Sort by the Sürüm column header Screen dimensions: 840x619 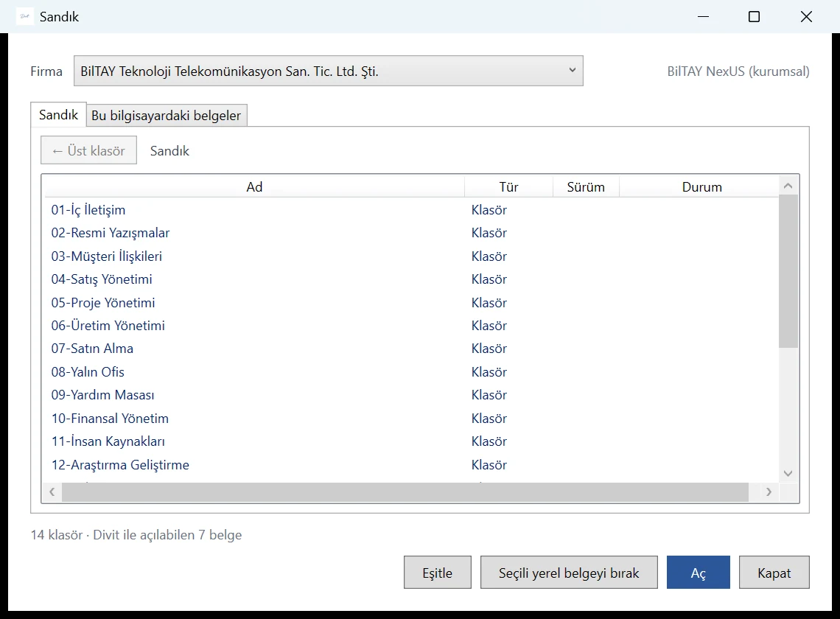(586, 186)
